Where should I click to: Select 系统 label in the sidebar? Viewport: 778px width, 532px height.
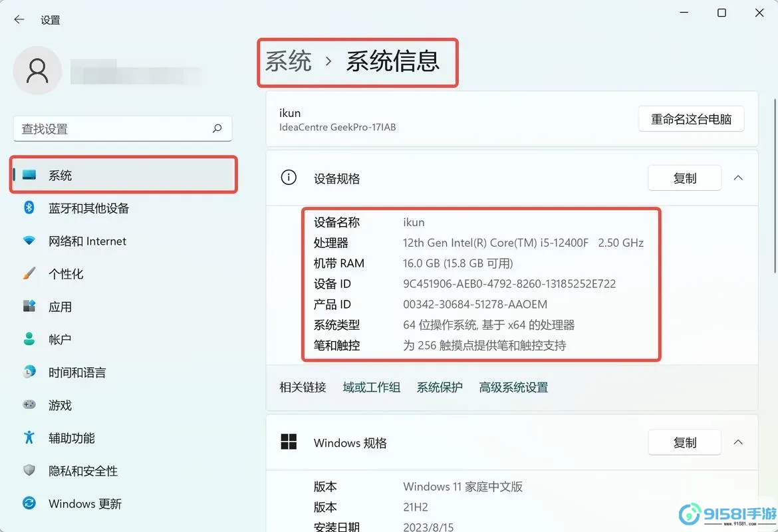[x=60, y=175]
